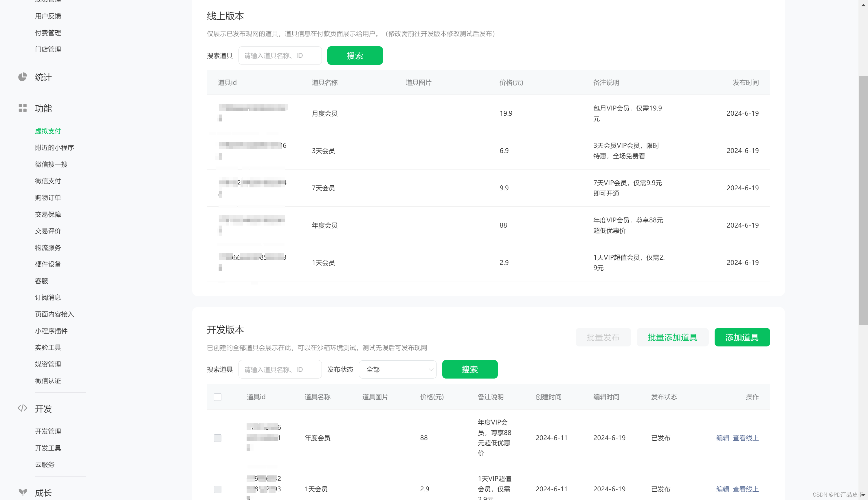The image size is (868, 500).
Task: Open 附近的小程序 page
Action: tap(55, 148)
